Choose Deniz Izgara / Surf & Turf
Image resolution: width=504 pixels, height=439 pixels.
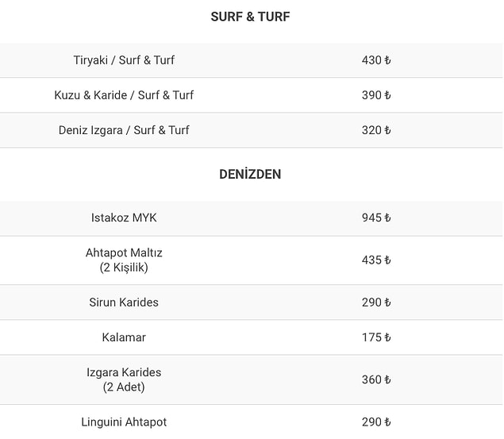coord(124,130)
